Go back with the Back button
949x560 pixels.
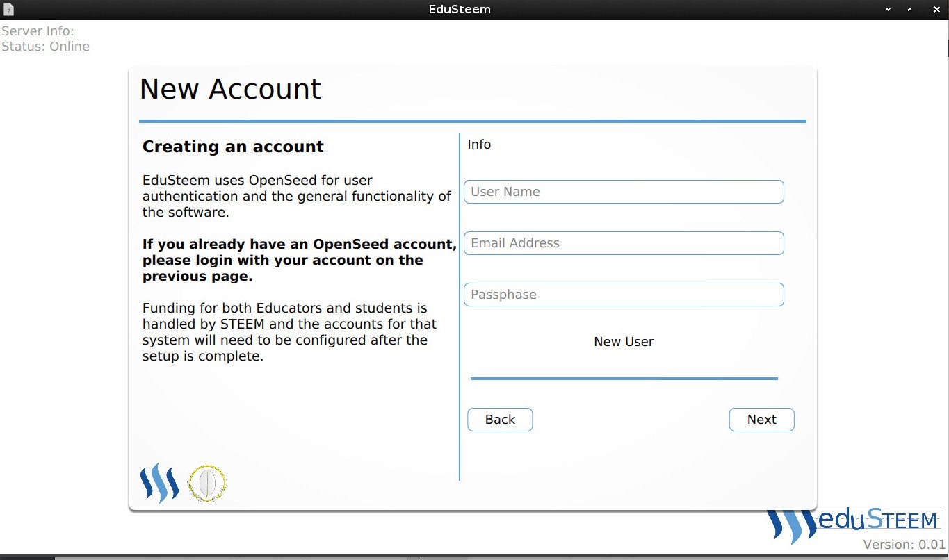pos(500,420)
